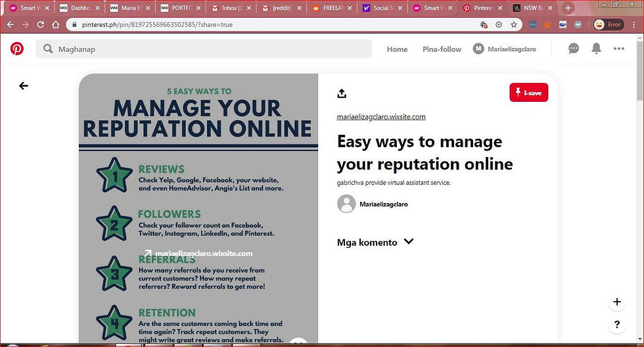Switch to the Gmail Inbox tab
Image resolution: width=644 pixels, height=347 pixels.
231,8
